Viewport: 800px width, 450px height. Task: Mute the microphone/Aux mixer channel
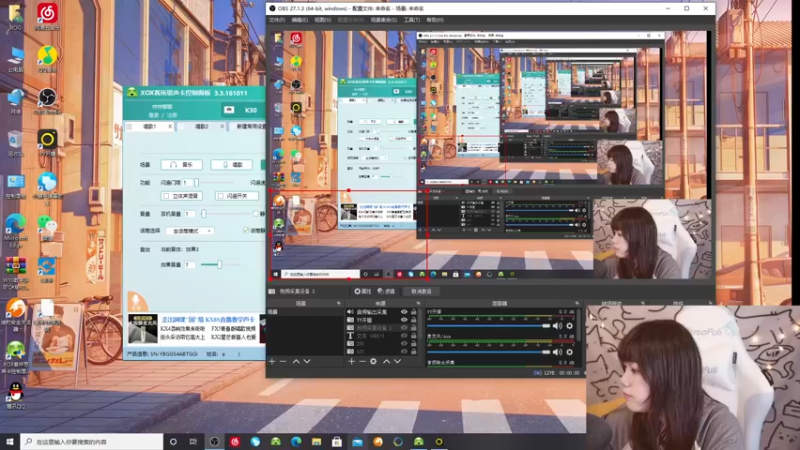[x=558, y=352]
